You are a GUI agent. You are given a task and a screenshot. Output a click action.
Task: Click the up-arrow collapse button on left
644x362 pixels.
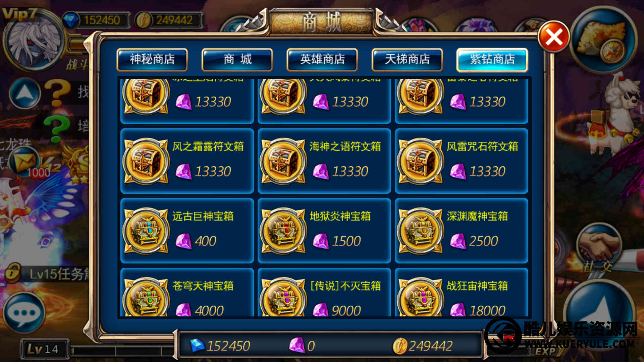click(x=24, y=94)
